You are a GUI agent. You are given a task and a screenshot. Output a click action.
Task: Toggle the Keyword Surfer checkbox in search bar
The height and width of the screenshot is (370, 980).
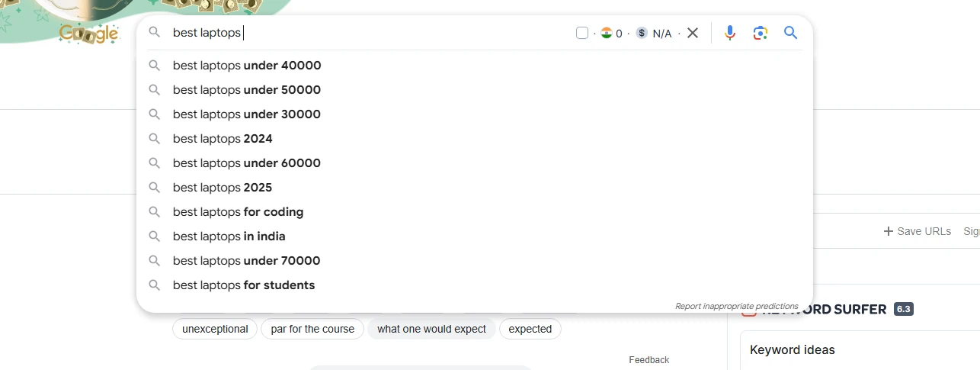(582, 33)
